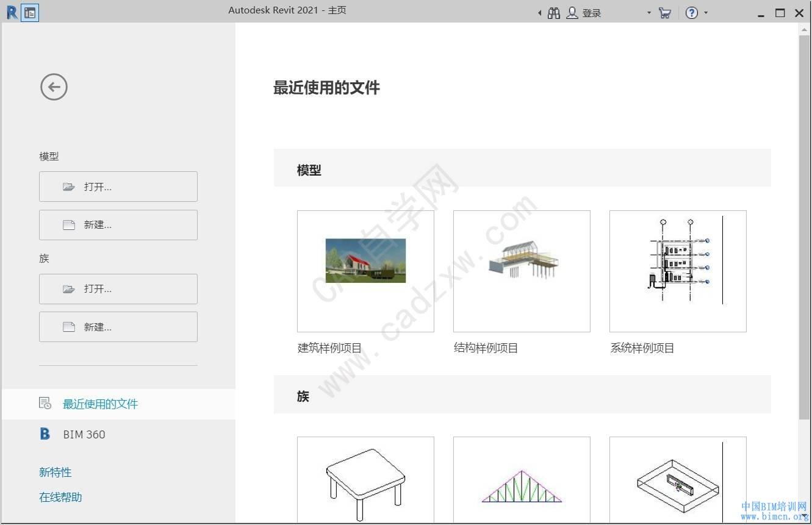Open the roof truss family thumbnail
The image size is (812, 525).
(x=522, y=480)
